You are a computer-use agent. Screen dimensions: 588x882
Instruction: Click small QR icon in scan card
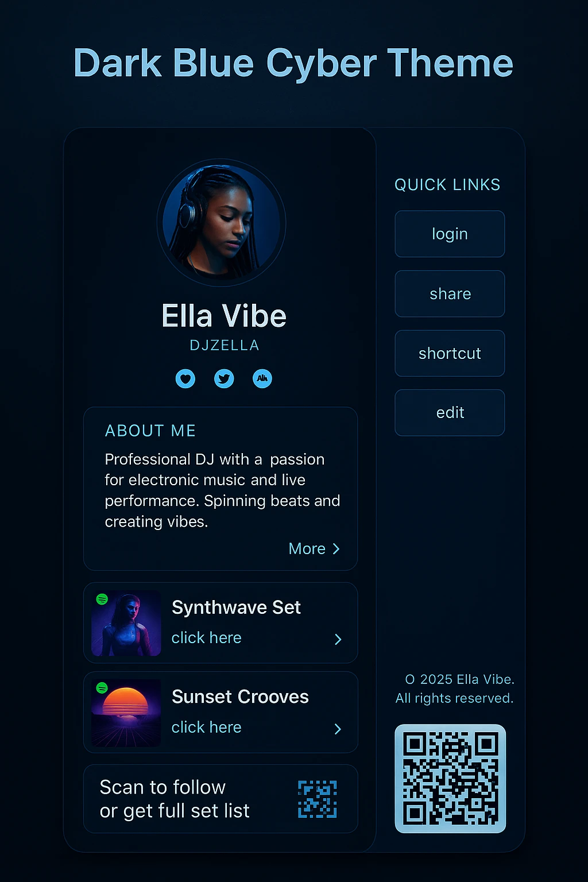point(318,799)
